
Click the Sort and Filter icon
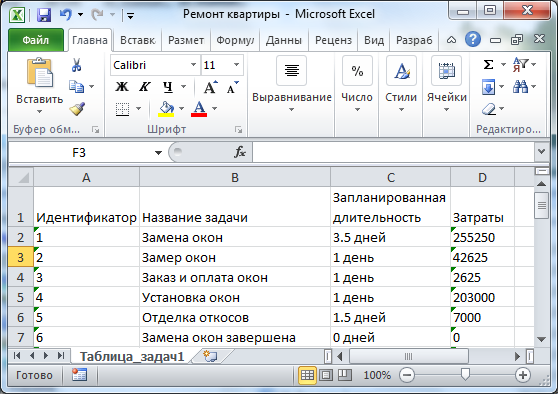(520, 65)
